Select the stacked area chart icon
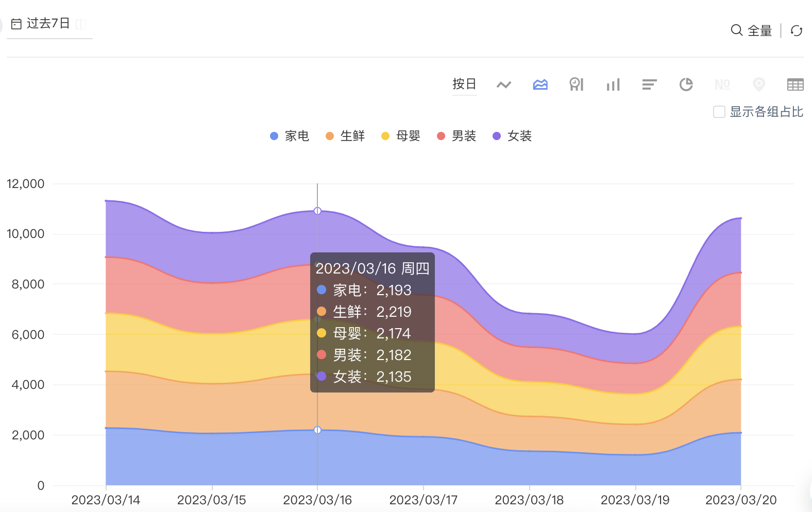812x512 pixels. [x=540, y=84]
